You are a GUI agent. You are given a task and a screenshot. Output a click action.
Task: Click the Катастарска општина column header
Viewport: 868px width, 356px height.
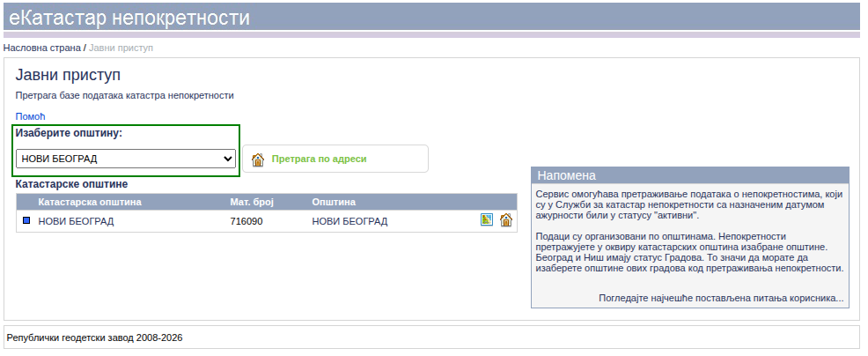(x=90, y=202)
